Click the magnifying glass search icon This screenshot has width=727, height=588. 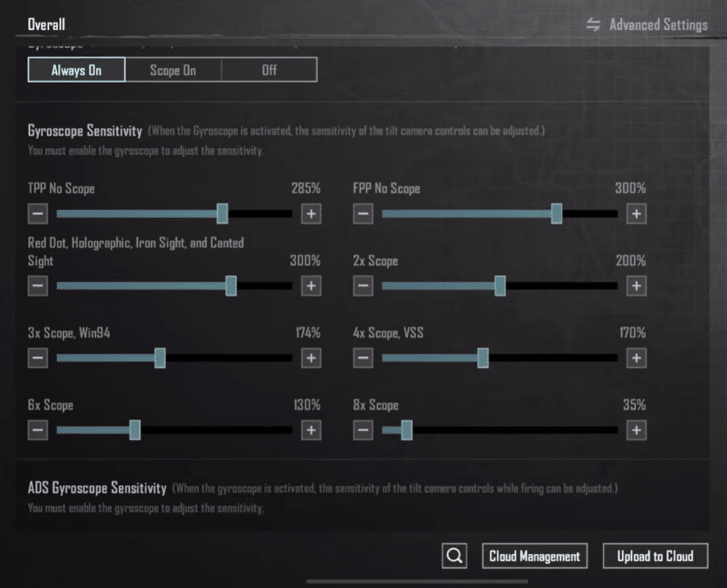click(454, 556)
